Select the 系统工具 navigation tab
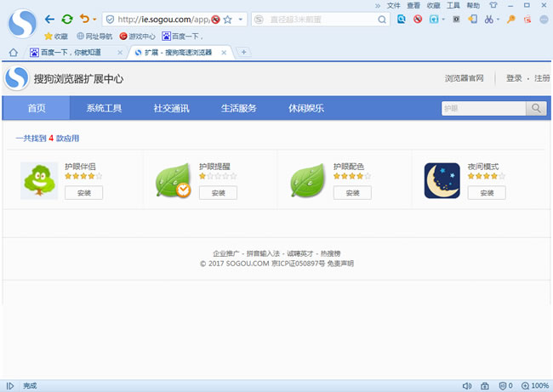The width and height of the screenshot is (553, 392). point(104,108)
